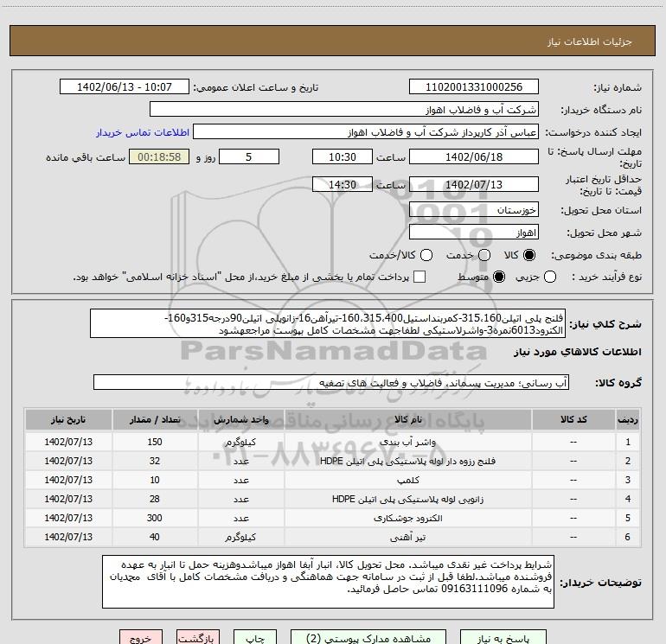
Task: Select the الکترود جوشکاری item row
Action: pos(333,519)
